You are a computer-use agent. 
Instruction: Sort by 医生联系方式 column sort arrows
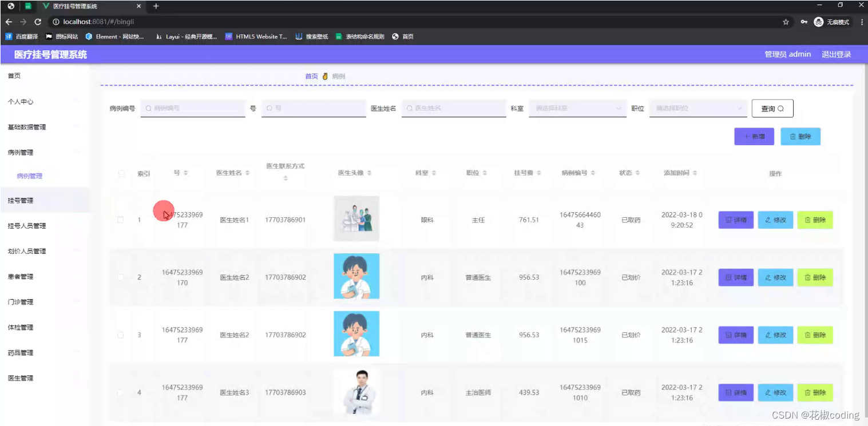click(285, 178)
